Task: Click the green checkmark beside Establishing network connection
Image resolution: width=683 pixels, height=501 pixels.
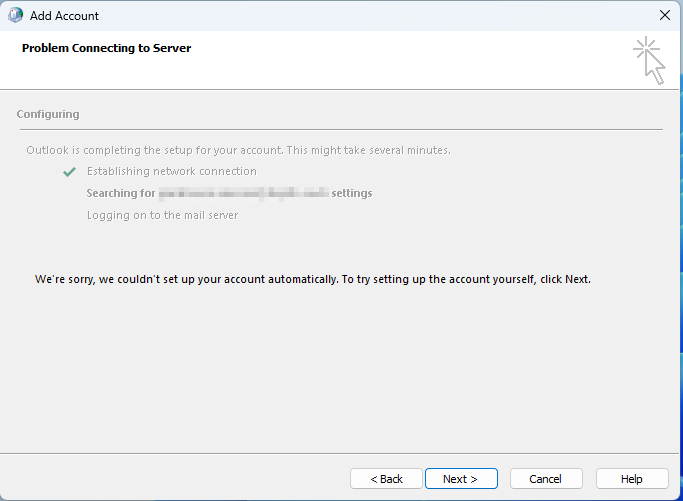Action: pyautogui.click(x=70, y=172)
